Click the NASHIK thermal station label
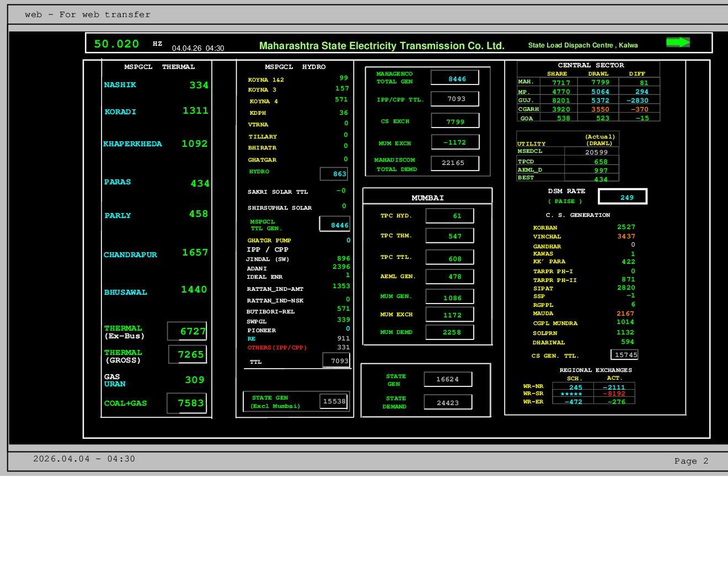Viewport: 728px width, 563px height. [x=120, y=85]
